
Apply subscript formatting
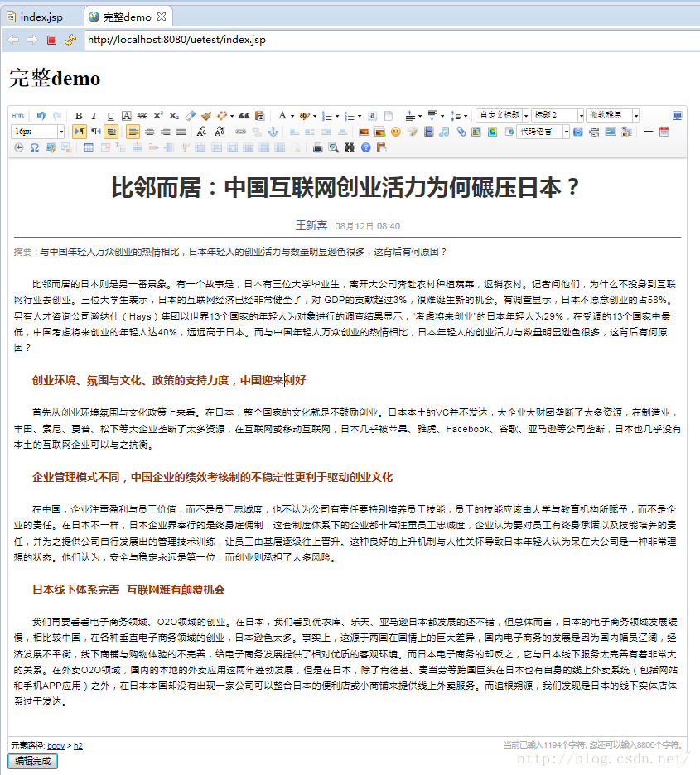point(174,116)
